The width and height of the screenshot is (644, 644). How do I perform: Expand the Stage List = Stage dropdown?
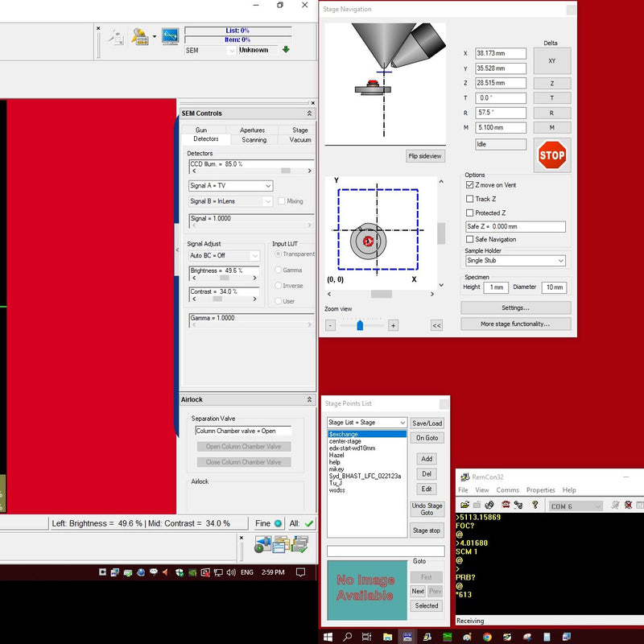(366, 423)
